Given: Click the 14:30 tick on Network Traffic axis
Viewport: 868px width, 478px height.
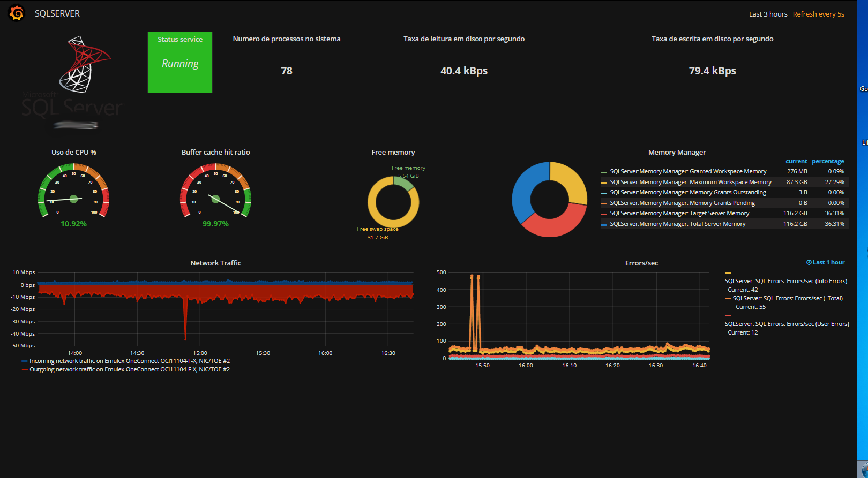Looking at the screenshot, I should 137,353.
